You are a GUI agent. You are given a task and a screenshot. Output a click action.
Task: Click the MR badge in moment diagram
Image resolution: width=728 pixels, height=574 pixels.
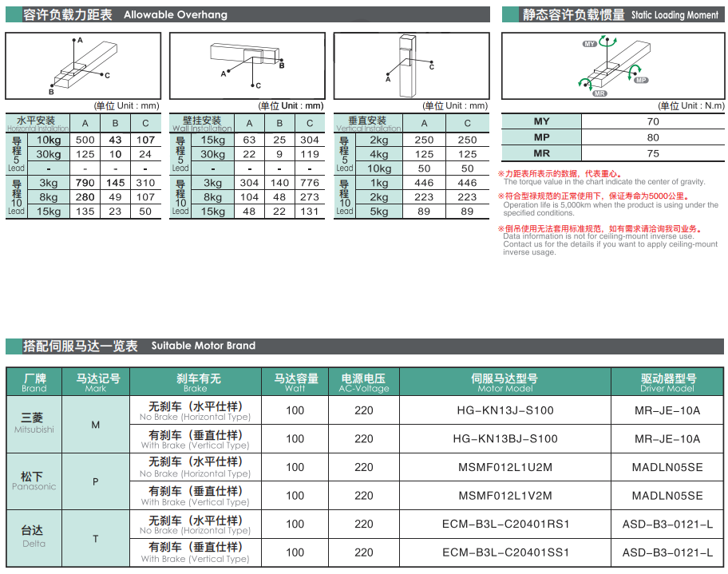pyautogui.click(x=599, y=93)
